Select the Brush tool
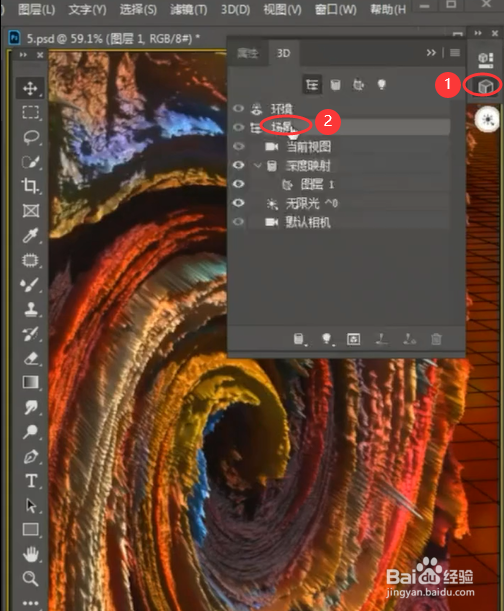The image size is (504, 611). tap(30, 285)
